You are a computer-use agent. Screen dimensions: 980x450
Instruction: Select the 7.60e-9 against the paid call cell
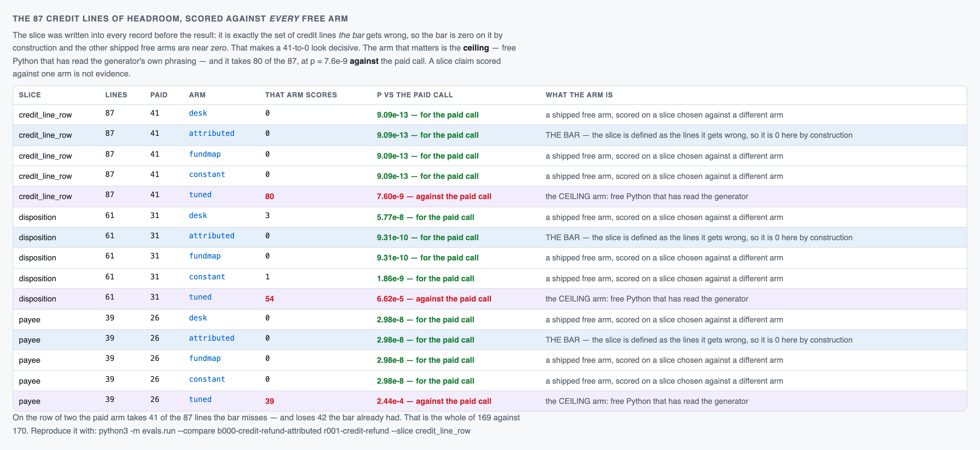[x=434, y=197]
